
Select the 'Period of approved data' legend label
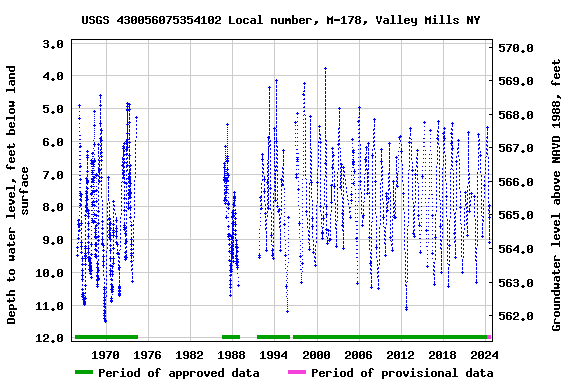(179, 373)
